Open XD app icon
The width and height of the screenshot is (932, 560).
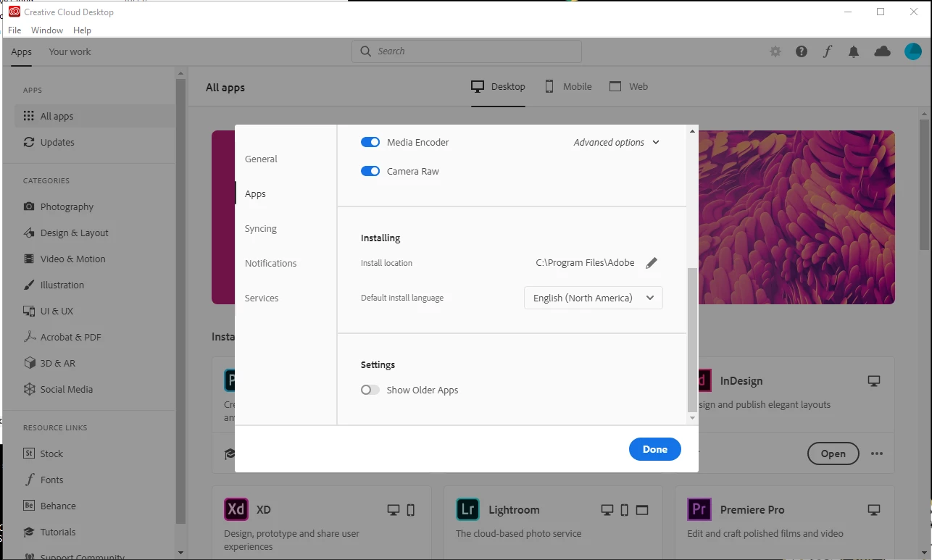pyautogui.click(x=236, y=509)
